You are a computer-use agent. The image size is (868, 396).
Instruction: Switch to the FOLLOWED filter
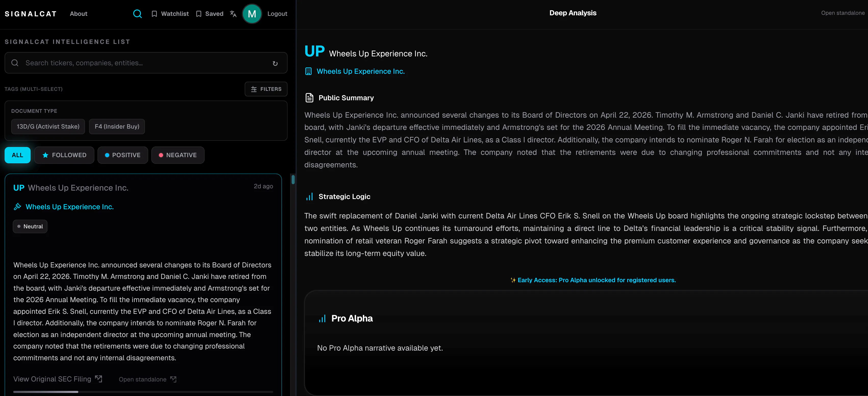point(64,155)
